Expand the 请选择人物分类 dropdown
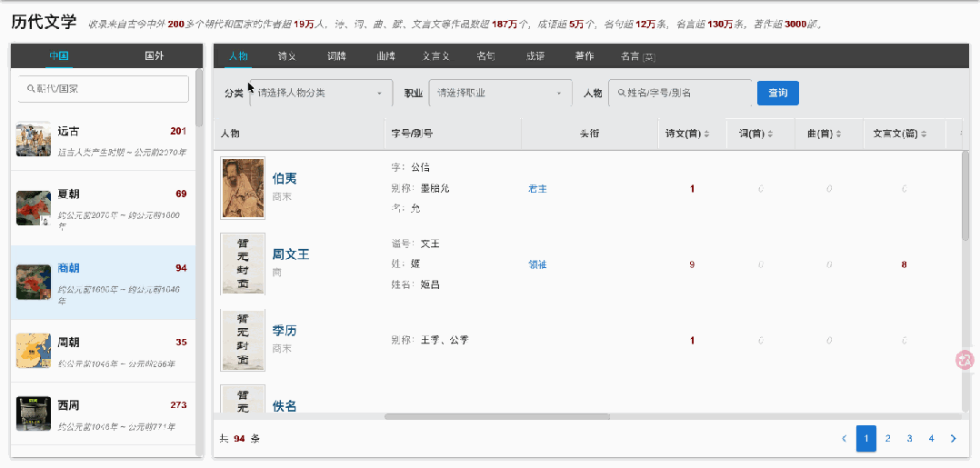Image resolution: width=980 pixels, height=468 pixels. pyautogui.click(x=321, y=93)
